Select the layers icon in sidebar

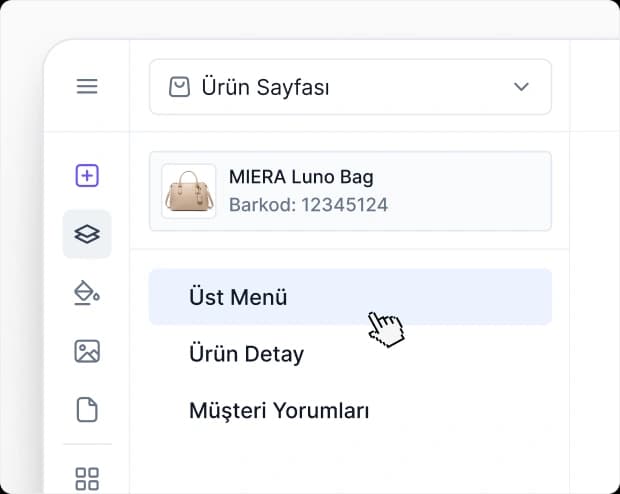pos(87,235)
